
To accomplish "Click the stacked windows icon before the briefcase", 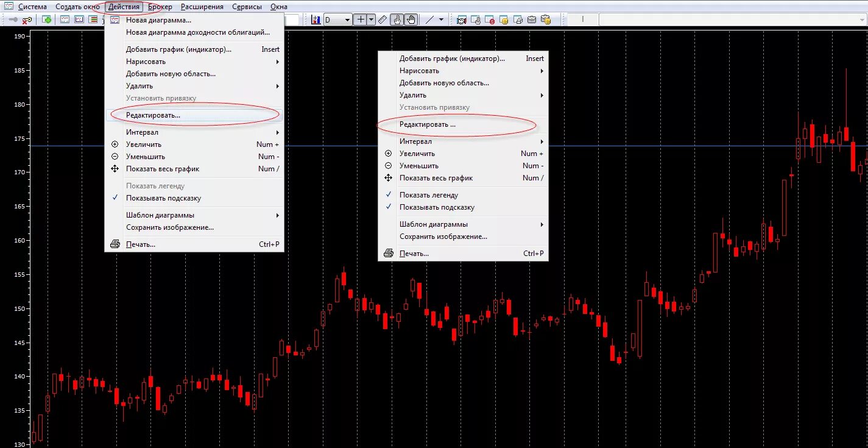I will [x=518, y=20].
